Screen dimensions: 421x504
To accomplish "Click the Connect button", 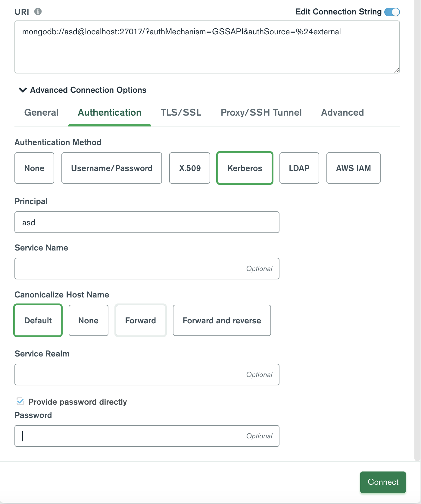I will (383, 482).
